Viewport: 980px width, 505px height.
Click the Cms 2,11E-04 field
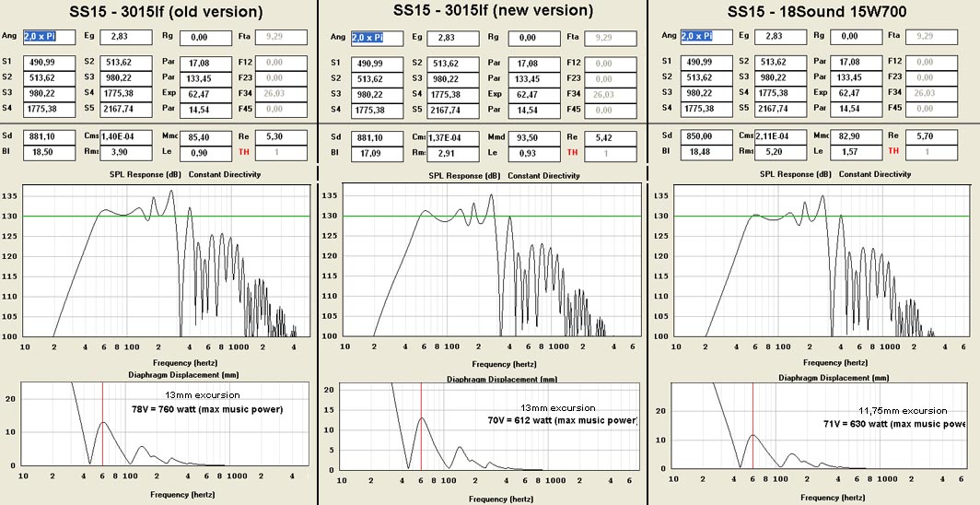tap(781, 136)
